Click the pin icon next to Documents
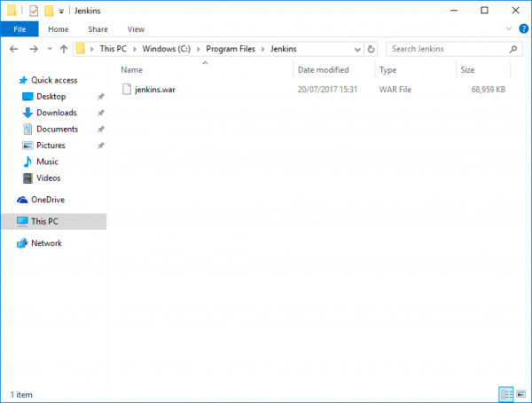Viewport: 532px width, 403px height. [101, 130]
